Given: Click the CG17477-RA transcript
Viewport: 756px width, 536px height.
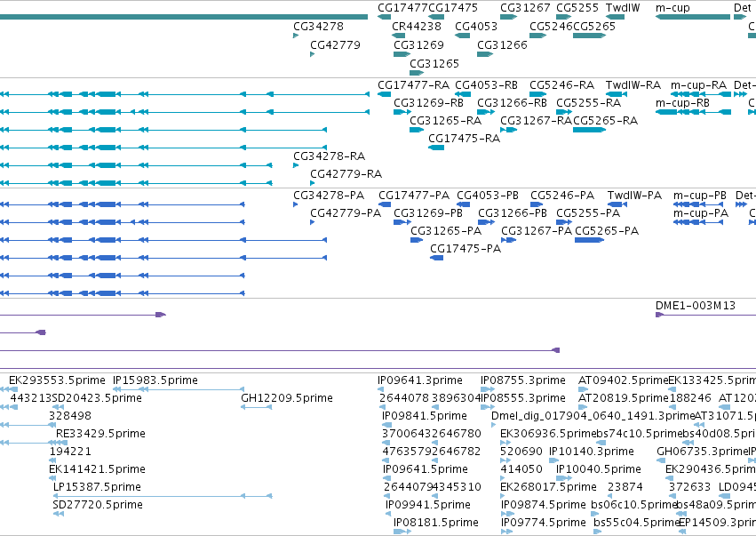Looking at the screenshot, I should (x=385, y=94).
